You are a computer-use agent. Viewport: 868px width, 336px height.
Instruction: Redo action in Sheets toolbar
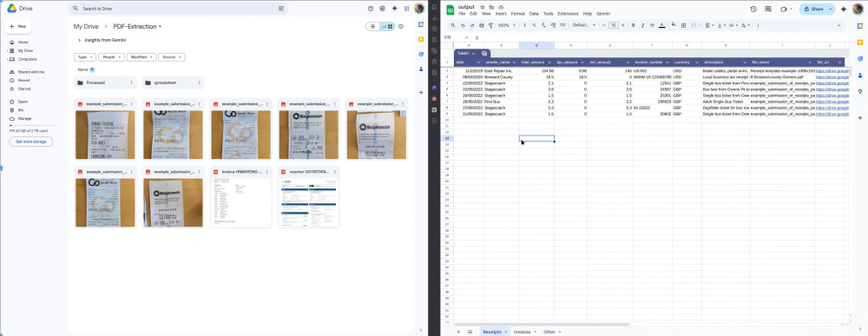click(471, 25)
